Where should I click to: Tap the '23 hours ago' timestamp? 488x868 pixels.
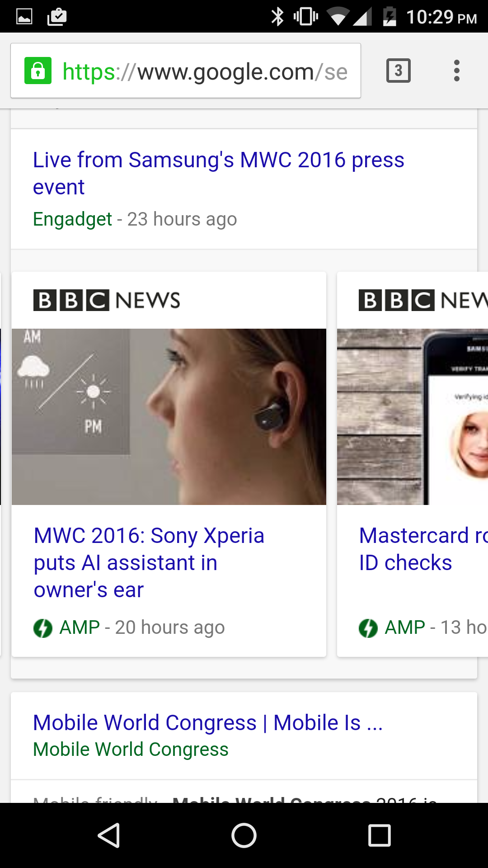point(182,219)
